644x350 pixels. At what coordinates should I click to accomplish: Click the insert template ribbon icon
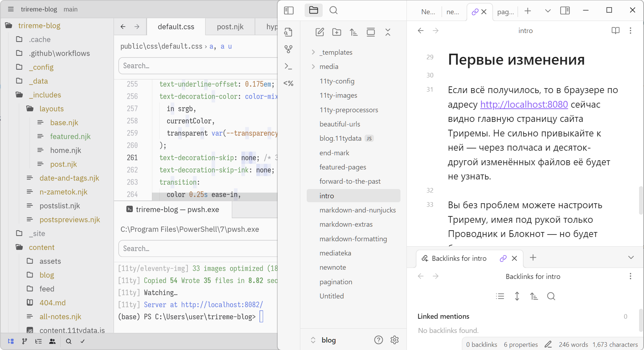(x=288, y=84)
